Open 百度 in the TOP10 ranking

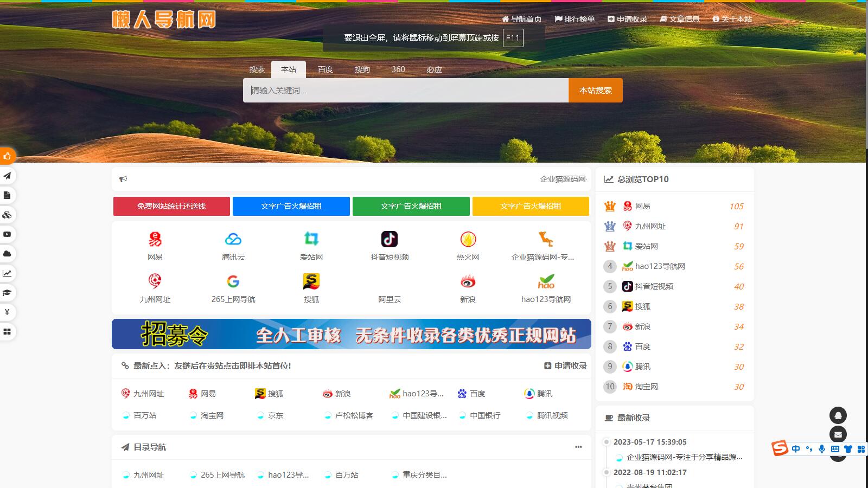[x=643, y=346]
